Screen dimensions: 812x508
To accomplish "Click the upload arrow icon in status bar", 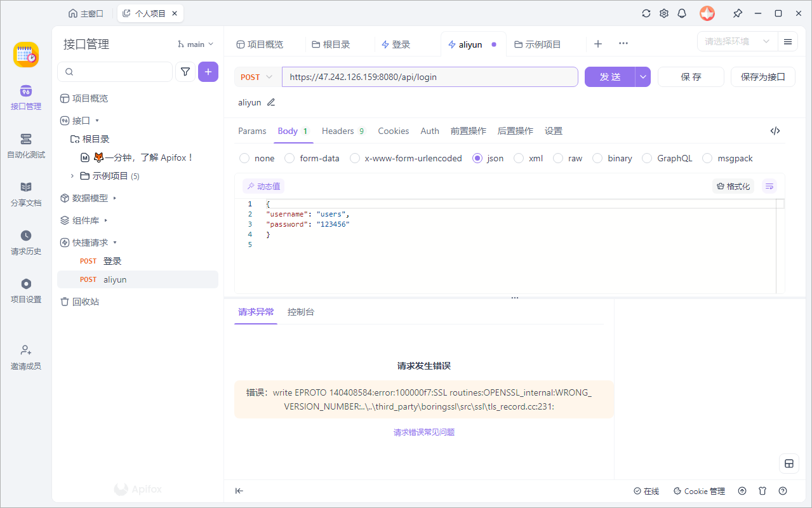I will [x=742, y=491].
